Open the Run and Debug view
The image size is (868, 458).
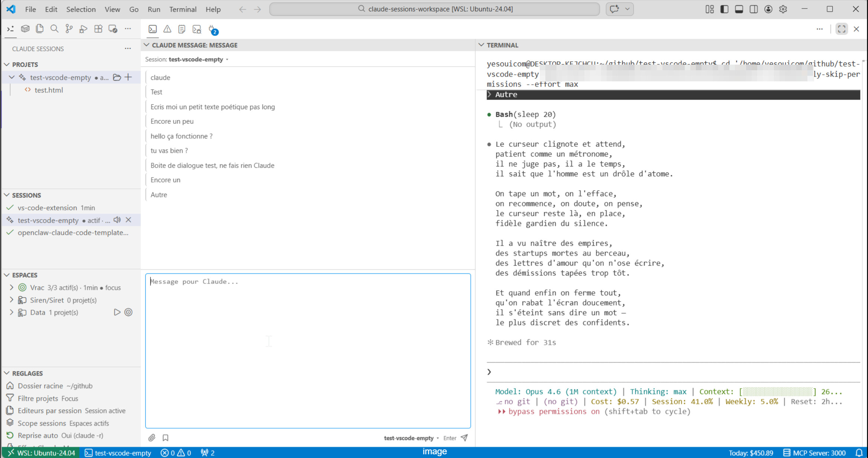(83, 29)
